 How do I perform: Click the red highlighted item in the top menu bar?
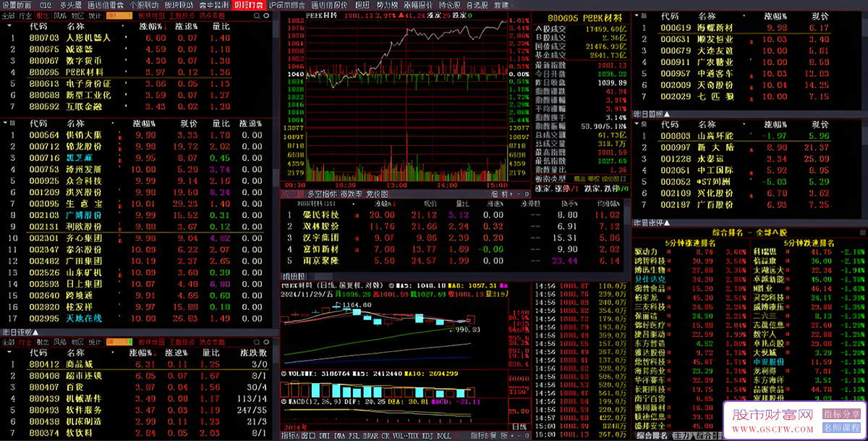click(248, 4)
